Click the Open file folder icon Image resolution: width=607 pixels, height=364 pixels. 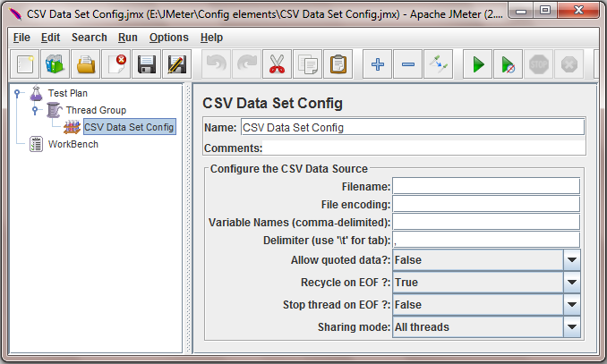(86, 64)
